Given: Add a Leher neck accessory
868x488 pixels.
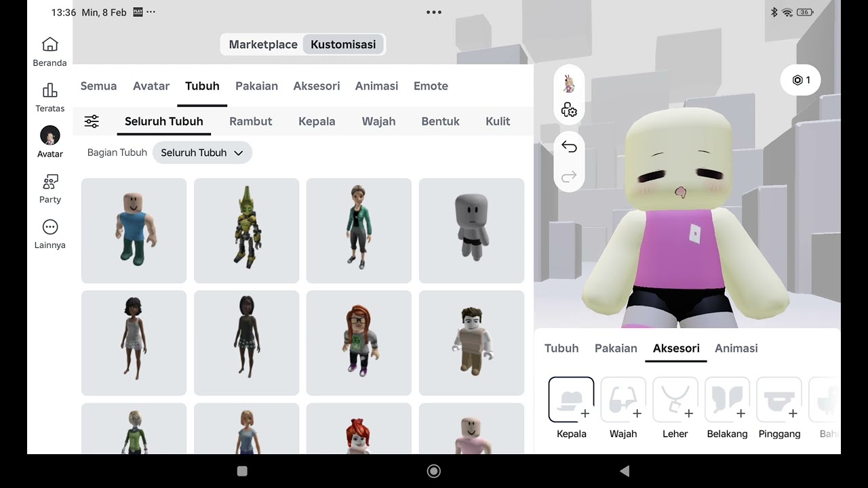Looking at the screenshot, I should click(675, 400).
